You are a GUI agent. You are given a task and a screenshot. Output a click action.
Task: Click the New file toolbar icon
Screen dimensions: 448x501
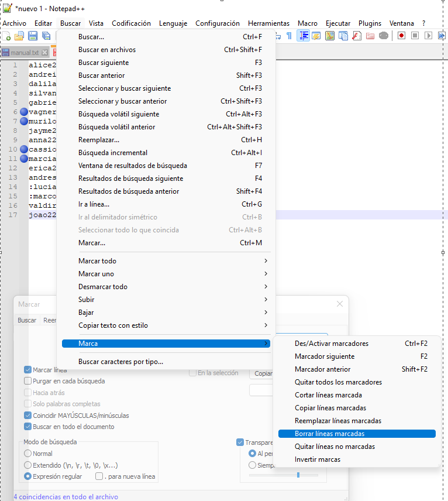point(6,36)
